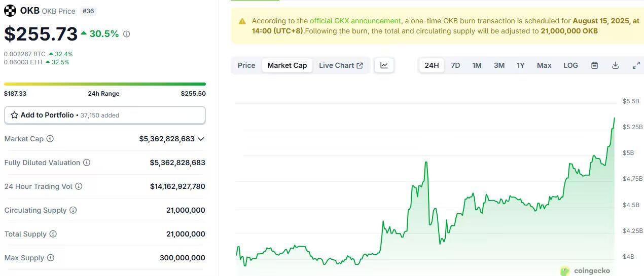Show the Market Cap info tooltip icon

[50, 139]
